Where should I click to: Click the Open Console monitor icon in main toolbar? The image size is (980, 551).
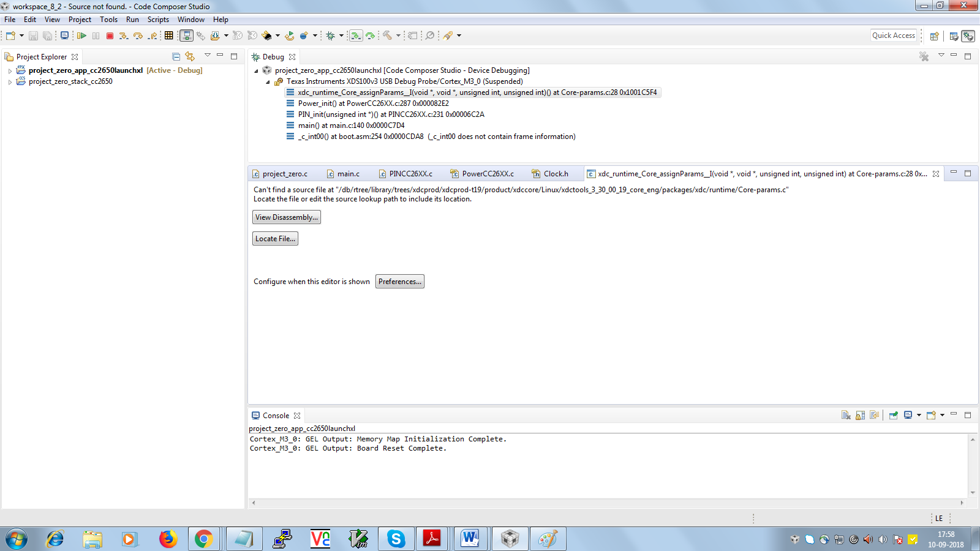(x=64, y=36)
